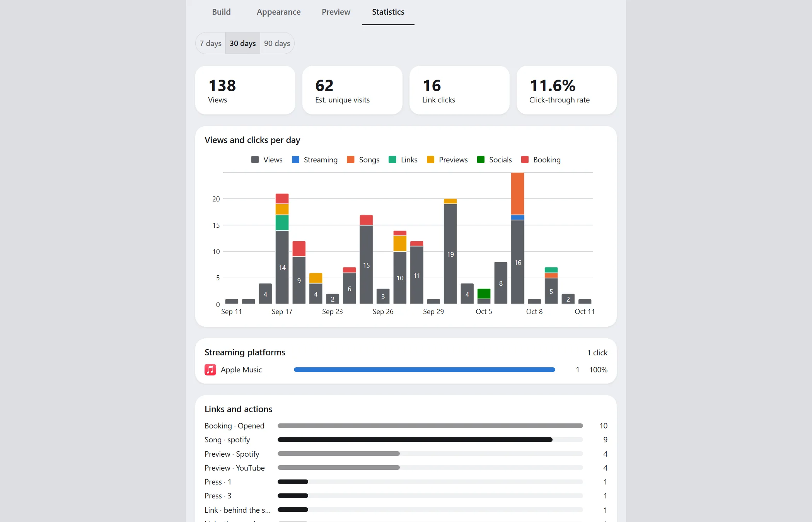This screenshot has width=812, height=522.
Task: Switch to the Appearance tab
Action: click(x=278, y=12)
